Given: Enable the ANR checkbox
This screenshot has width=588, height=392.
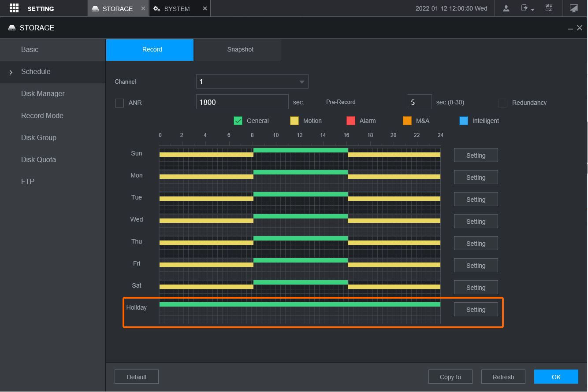Looking at the screenshot, I should click(119, 103).
